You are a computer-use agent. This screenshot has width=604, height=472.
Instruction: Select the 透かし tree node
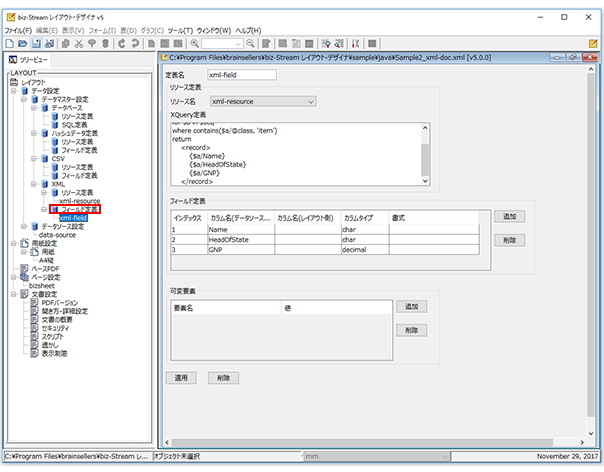50,345
